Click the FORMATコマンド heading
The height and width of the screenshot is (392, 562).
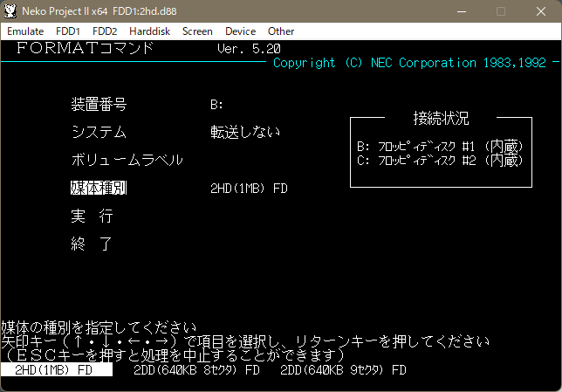click(x=86, y=48)
